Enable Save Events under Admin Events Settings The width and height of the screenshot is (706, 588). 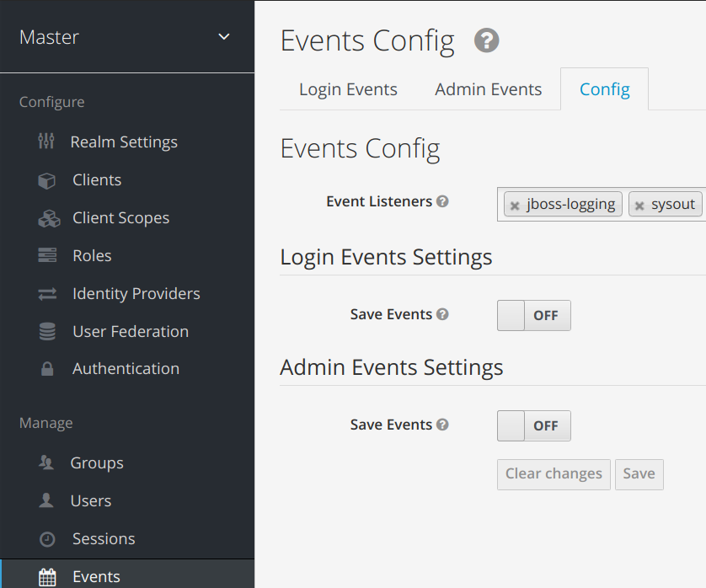(x=533, y=426)
